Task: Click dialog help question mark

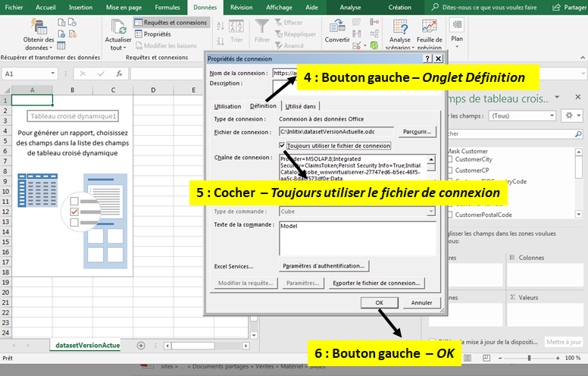Action: coord(427,58)
